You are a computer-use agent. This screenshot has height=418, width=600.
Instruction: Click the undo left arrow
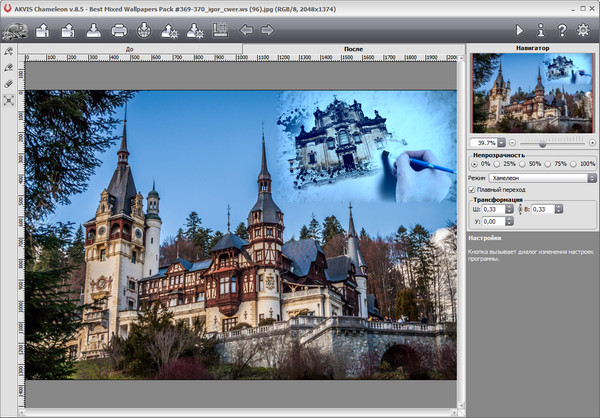coord(247,30)
